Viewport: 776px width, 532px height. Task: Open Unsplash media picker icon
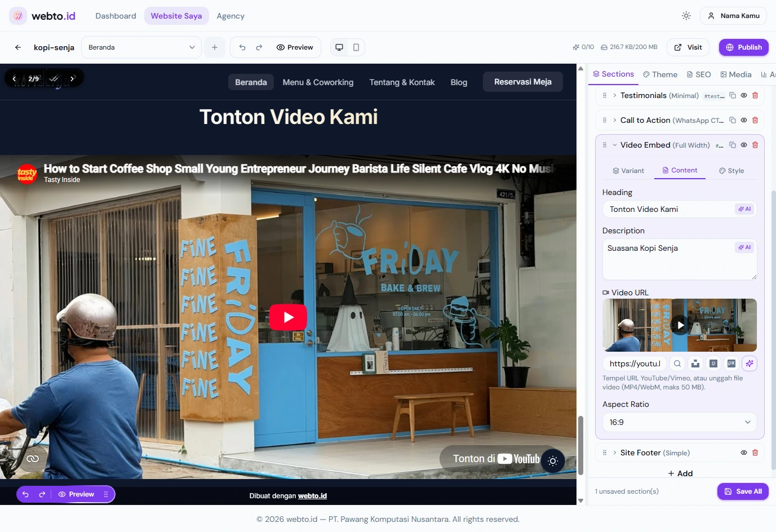point(695,363)
